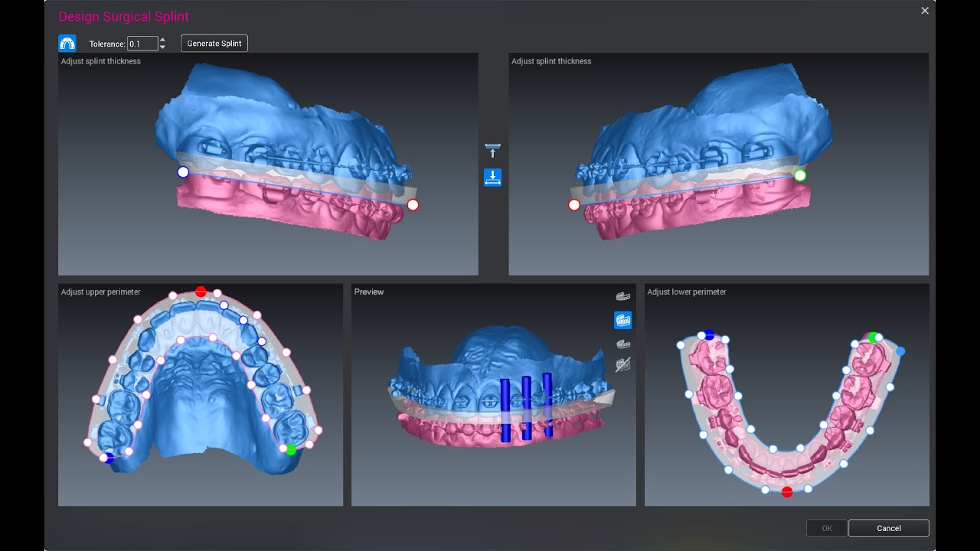Screen dimensions: 980x551
Task: Click the 'Tolerance:' label
Action: click(x=107, y=44)
